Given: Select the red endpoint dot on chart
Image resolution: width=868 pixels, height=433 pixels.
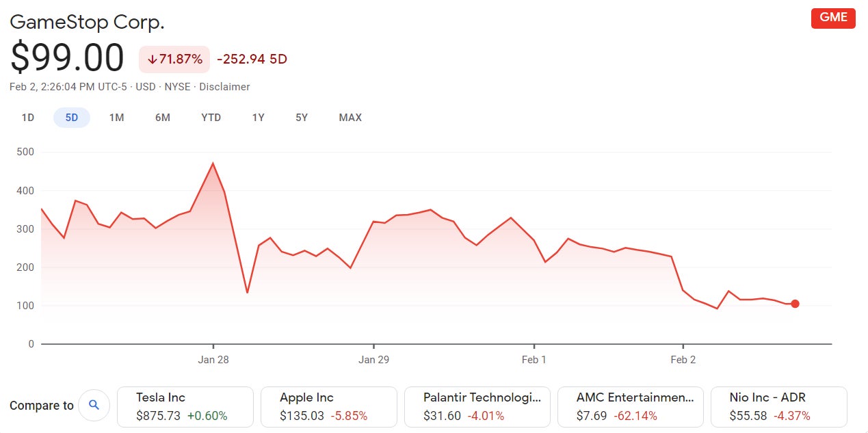Looking at the screenshot, I should (x=795, y=303).
